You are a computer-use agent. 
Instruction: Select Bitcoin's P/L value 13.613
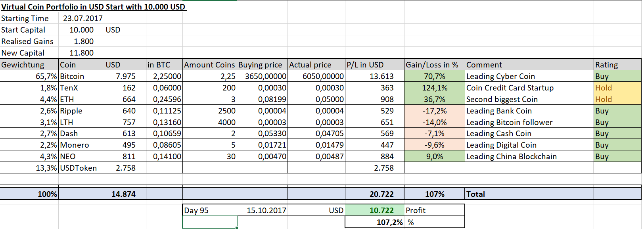pos(374,76)
